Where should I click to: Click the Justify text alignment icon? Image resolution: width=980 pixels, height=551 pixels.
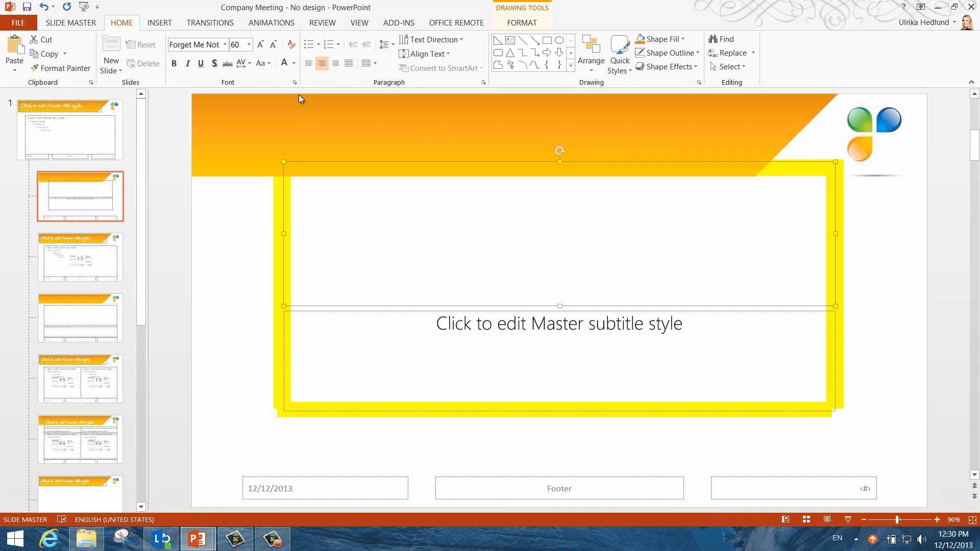[349, 63]
